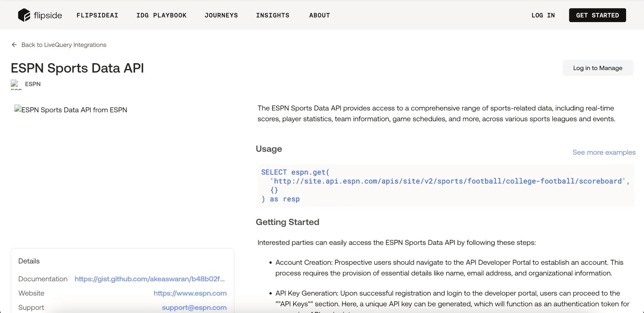
Task: Click the Details panel heading
Action: point(29,261)
